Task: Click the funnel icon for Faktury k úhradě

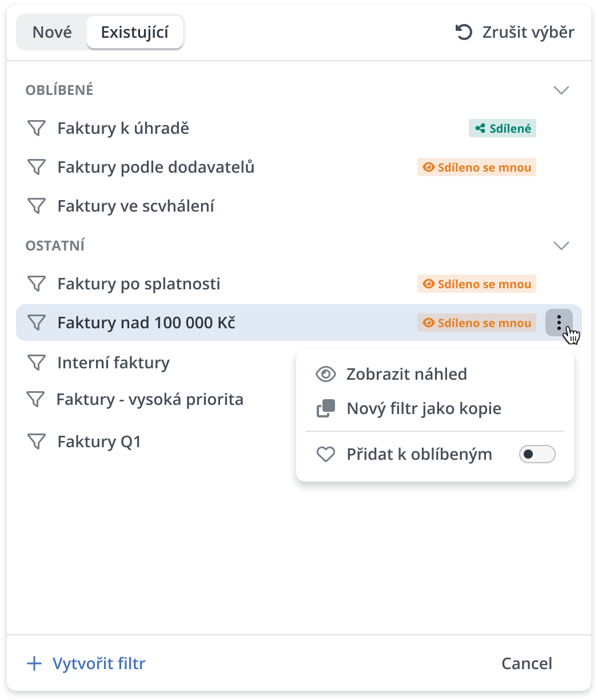Action: pos(37,129)
